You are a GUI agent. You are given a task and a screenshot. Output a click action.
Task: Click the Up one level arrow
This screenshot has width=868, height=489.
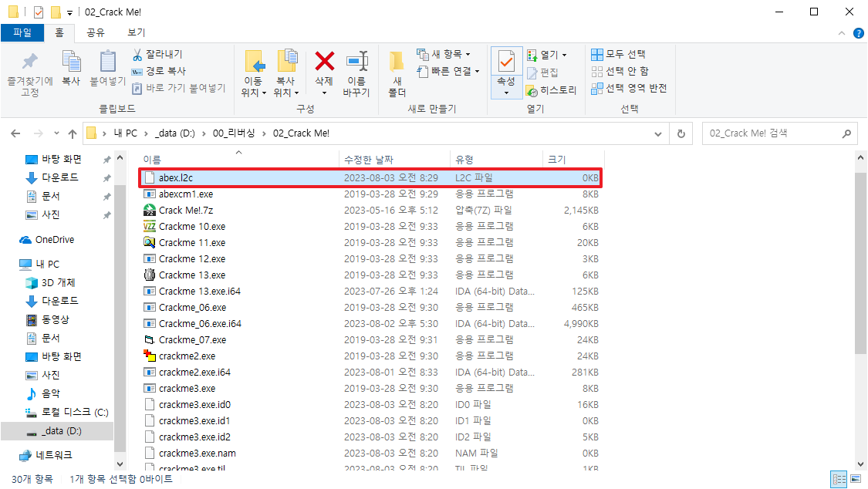point(73,133)
